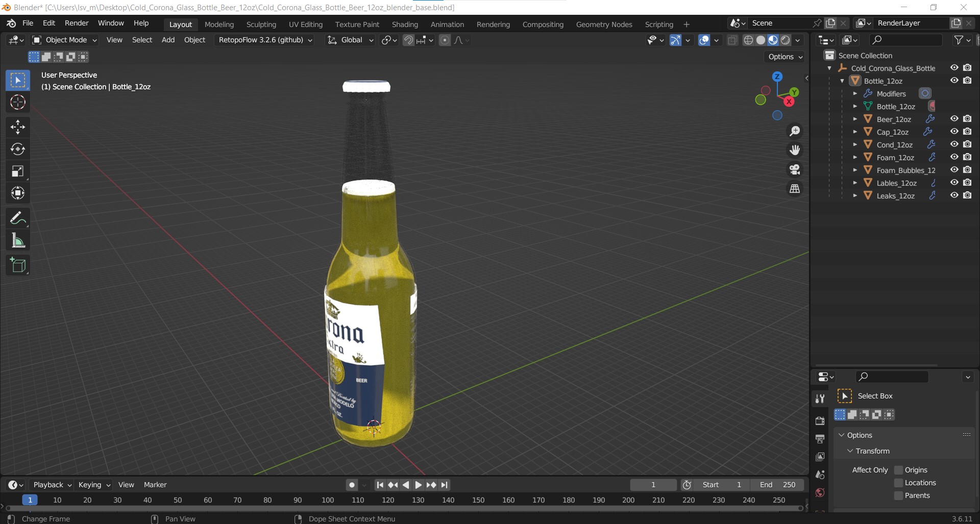Disable Leaks_12oz in renders
Viewport: 980px width, 524px height.
tap(967, 195)
